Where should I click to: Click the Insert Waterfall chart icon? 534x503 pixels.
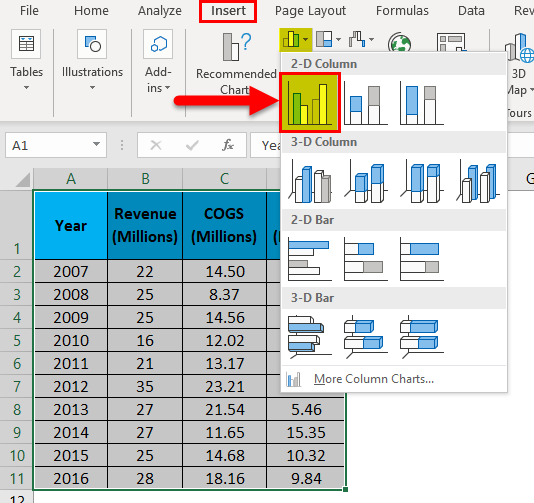click(357, 39)
